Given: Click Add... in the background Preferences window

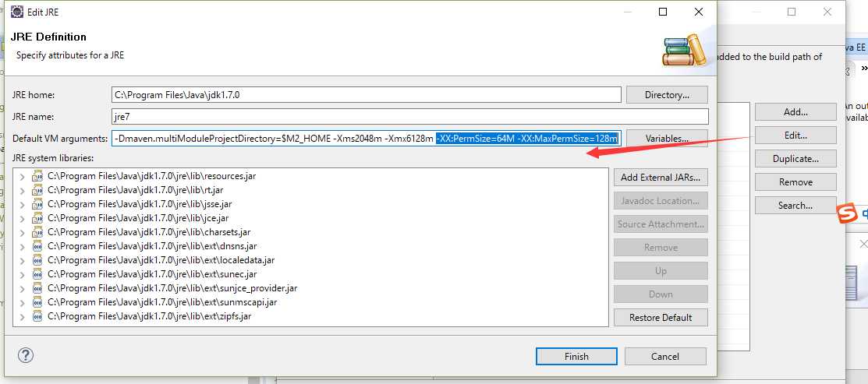Looking at the screenshot, I should click(x=795, y=111).
